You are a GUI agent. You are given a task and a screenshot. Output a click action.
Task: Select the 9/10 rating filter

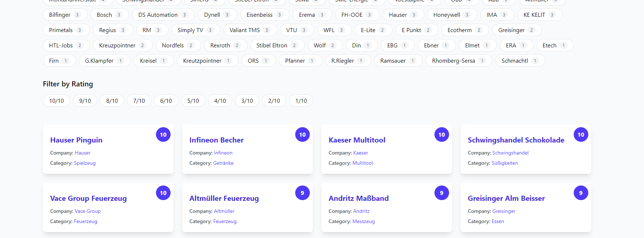coord(85,101)
